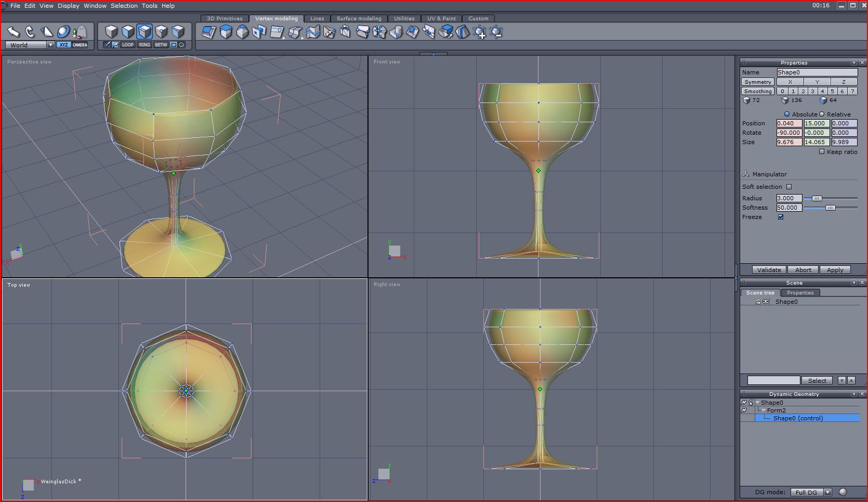Toggle Shape0 visibility eye icon

click(766, 302)
